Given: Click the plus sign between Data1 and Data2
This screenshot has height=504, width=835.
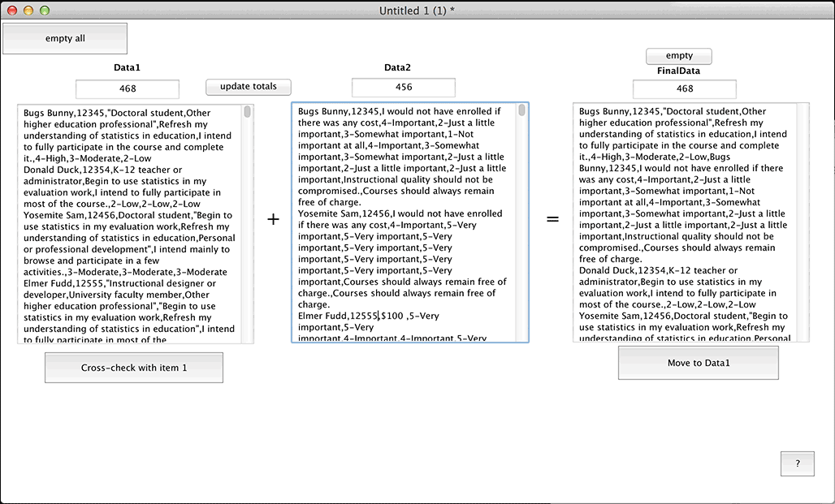Looking at the screenshot, I should (273, 219).
